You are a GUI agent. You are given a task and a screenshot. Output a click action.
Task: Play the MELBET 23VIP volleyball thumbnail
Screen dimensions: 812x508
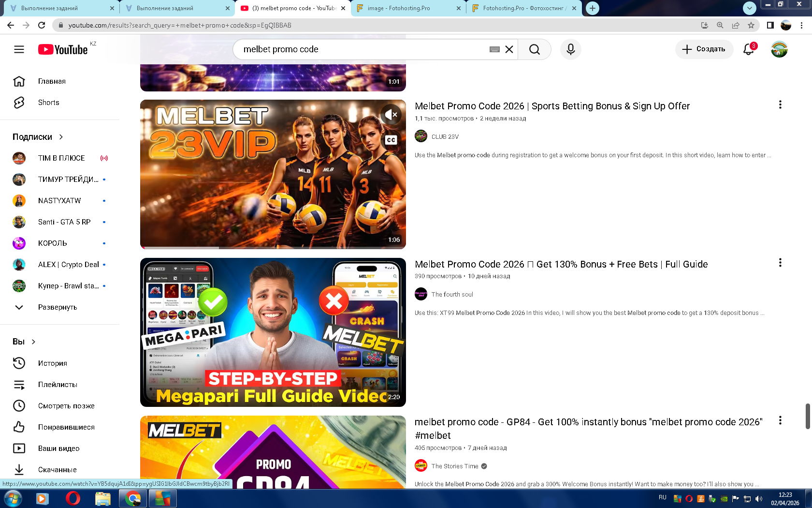(273, 174)
